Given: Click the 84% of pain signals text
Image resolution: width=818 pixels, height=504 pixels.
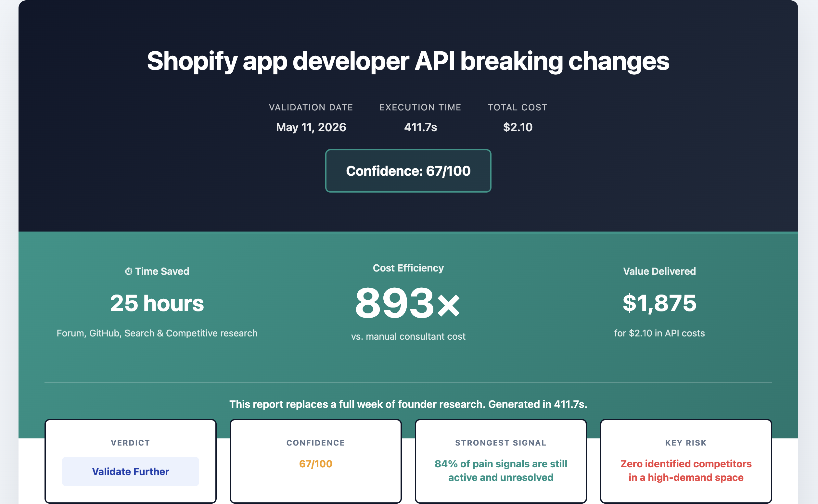Looking at the screenshot, I should 501,470.
